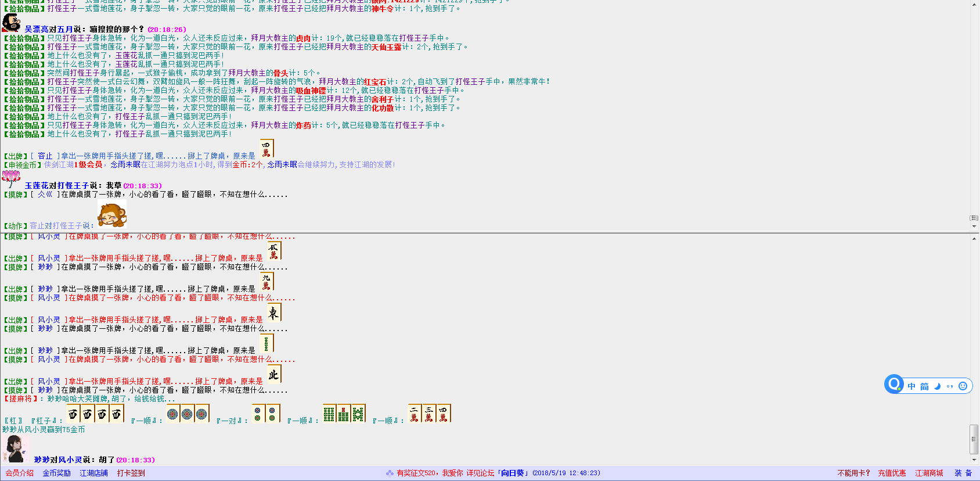Click item name 骨头

coord(281,73)
